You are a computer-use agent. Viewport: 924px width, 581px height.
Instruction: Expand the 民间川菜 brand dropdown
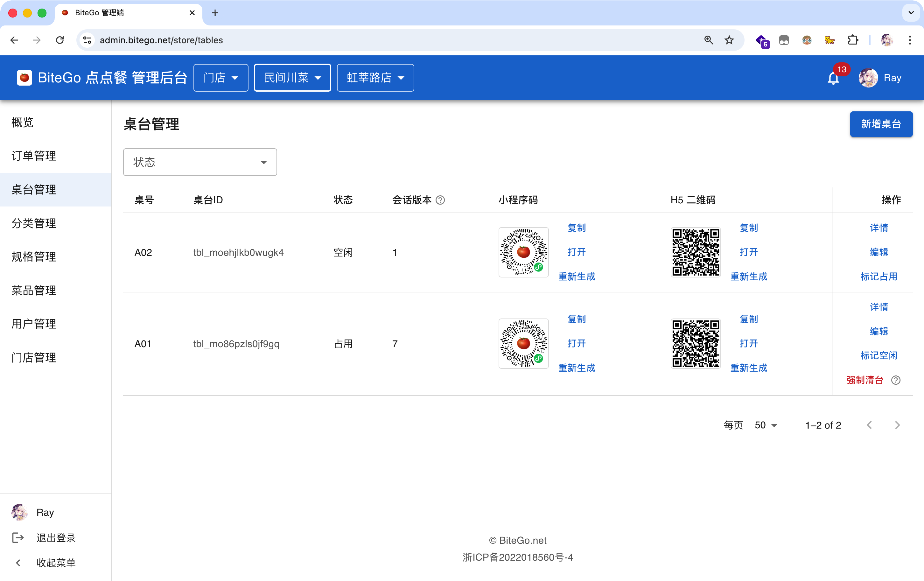point(292,78)
